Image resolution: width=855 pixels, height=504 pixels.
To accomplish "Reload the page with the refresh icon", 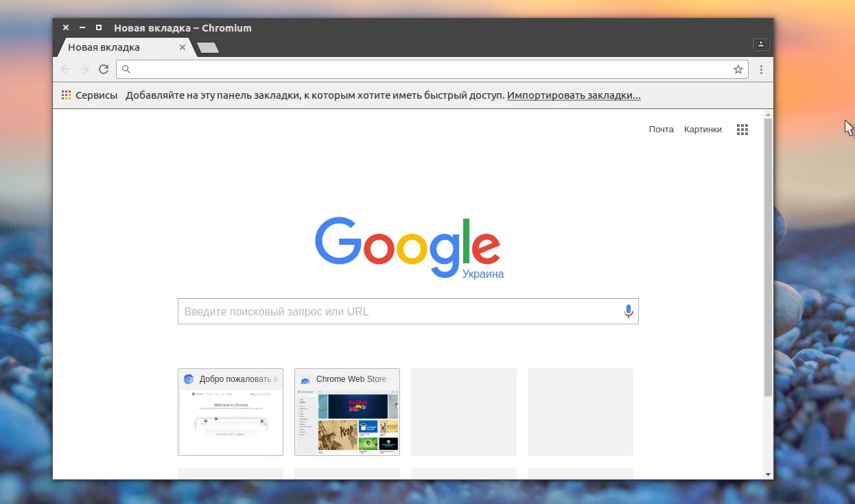I will click(104, 69).
